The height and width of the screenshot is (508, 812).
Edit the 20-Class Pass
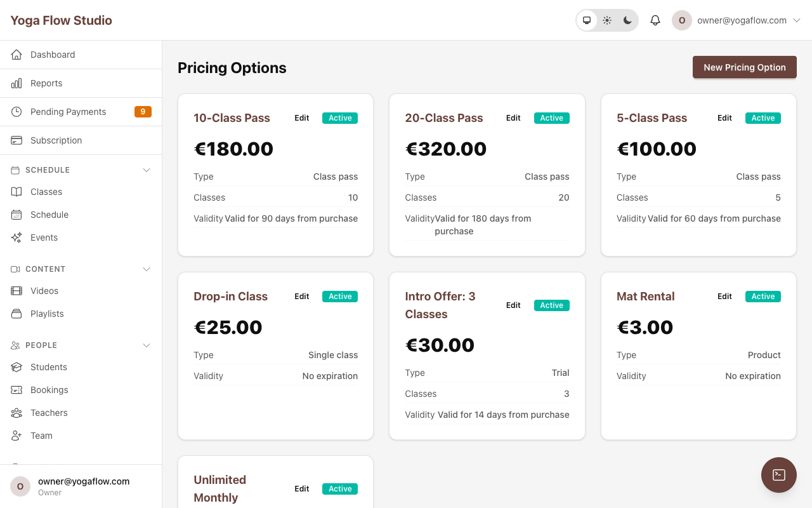513,118
